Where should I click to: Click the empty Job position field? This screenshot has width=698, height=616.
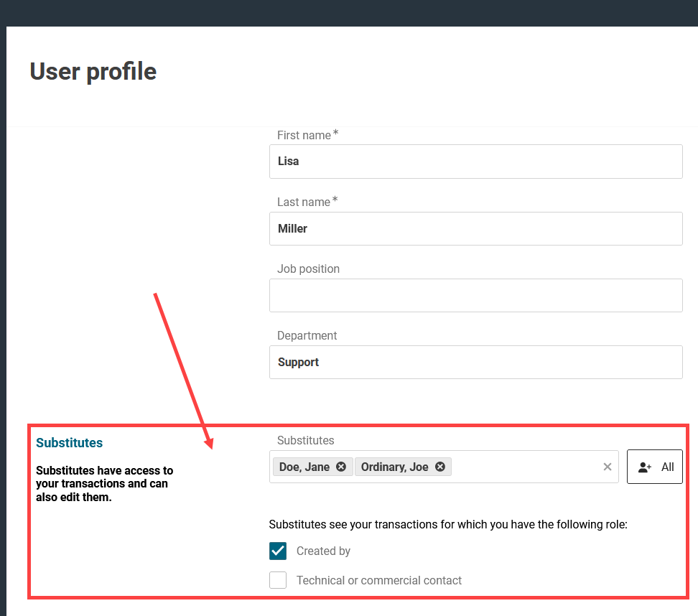click(475, 295)
